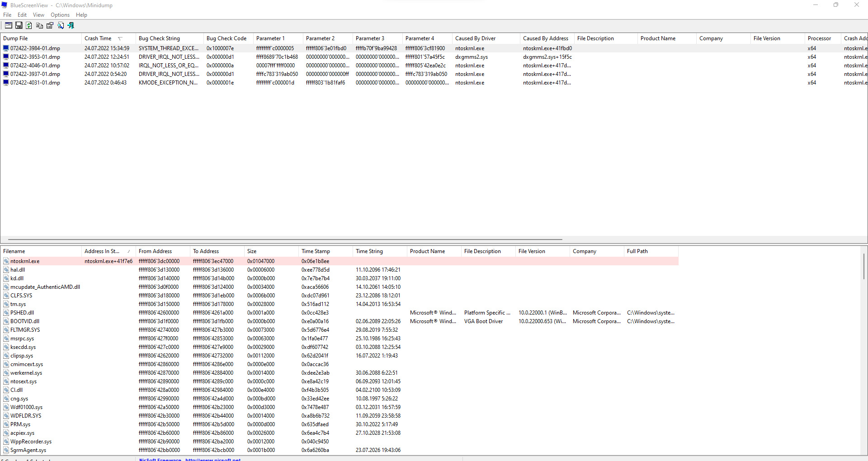Open the View menu

pos(39,15)
